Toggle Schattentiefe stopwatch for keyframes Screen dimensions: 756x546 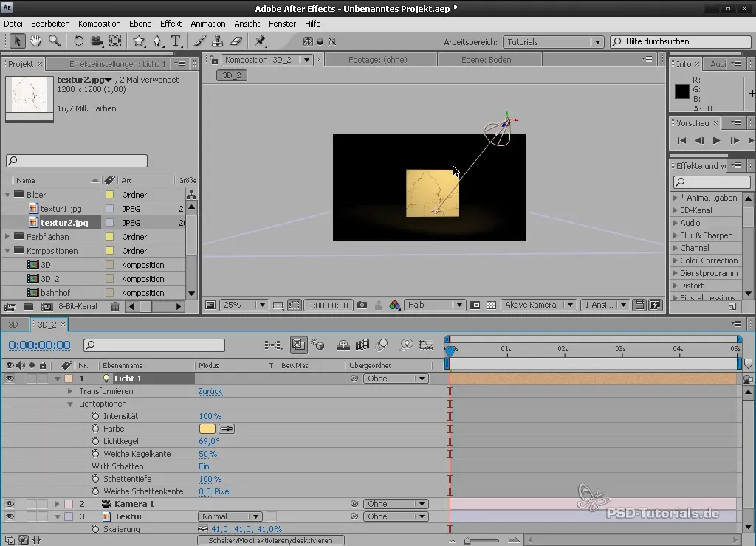(95, 479)
